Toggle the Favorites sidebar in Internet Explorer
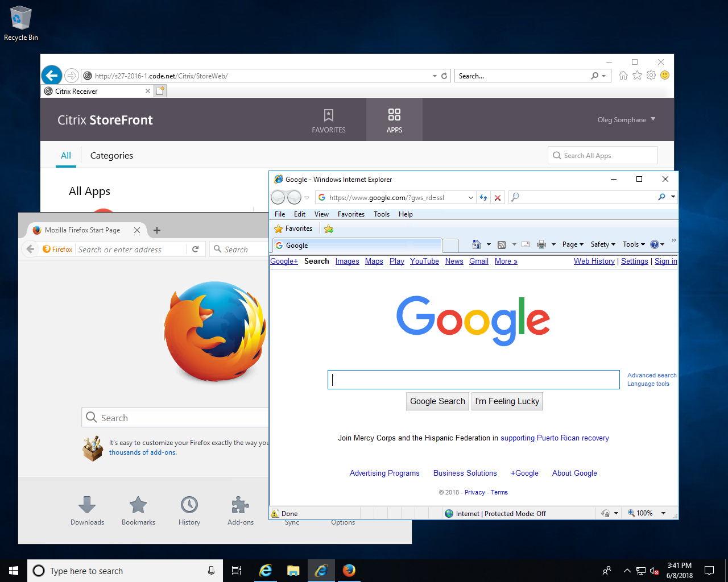Screen dimensions: 728x582 [x=293, y=228]
